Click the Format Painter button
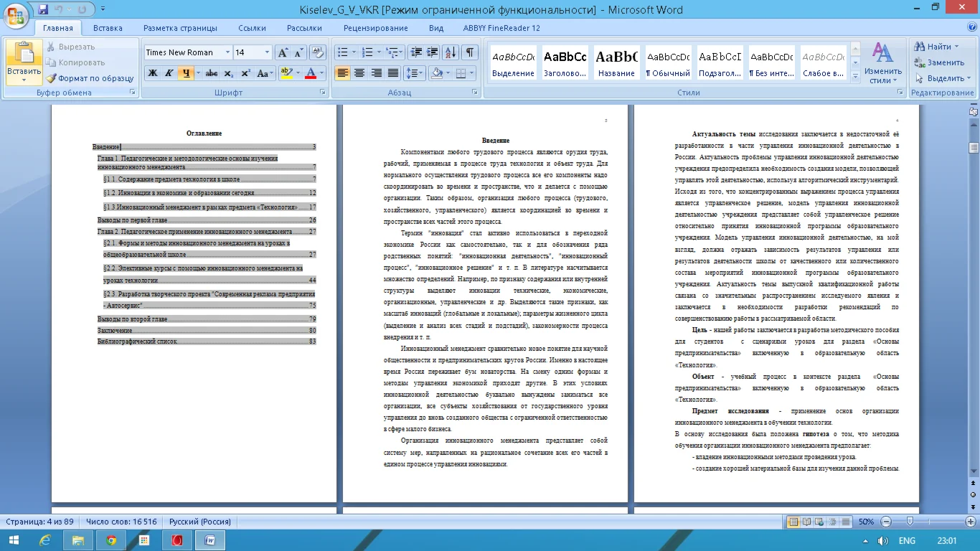This screenshot has width=980, height=551. pyautogui.click(x=90, y=78)
